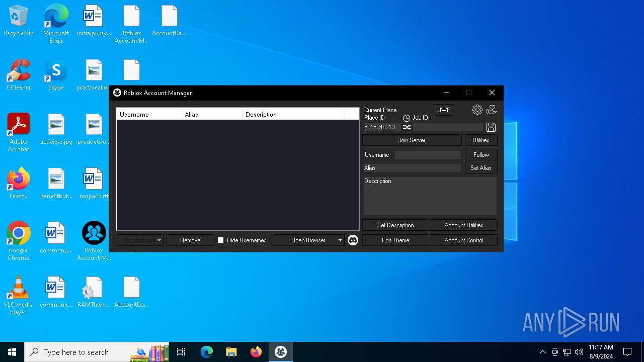Select the Firefox desktop shortcut

[x=19, y=184]
